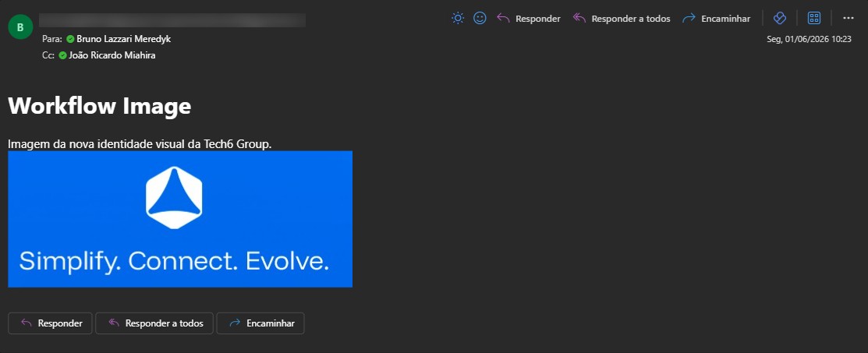Click the bottom Responder a todos button
The width and height of the screenshot is (868, 353).
coord(154,323)
